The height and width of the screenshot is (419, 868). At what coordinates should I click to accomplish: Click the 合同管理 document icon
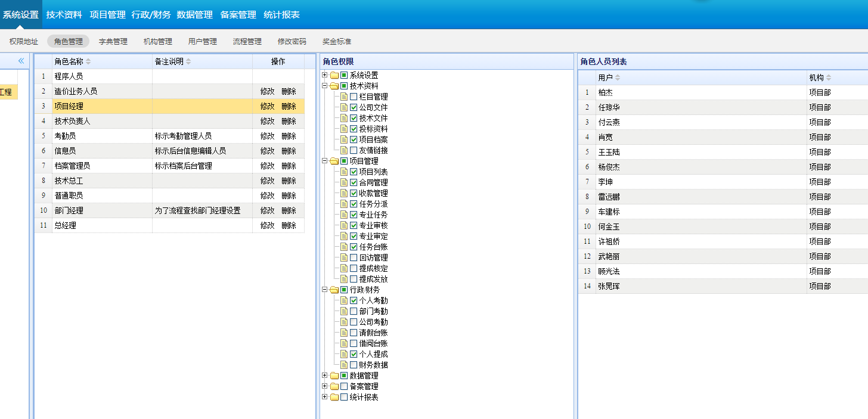pos(344,182)
